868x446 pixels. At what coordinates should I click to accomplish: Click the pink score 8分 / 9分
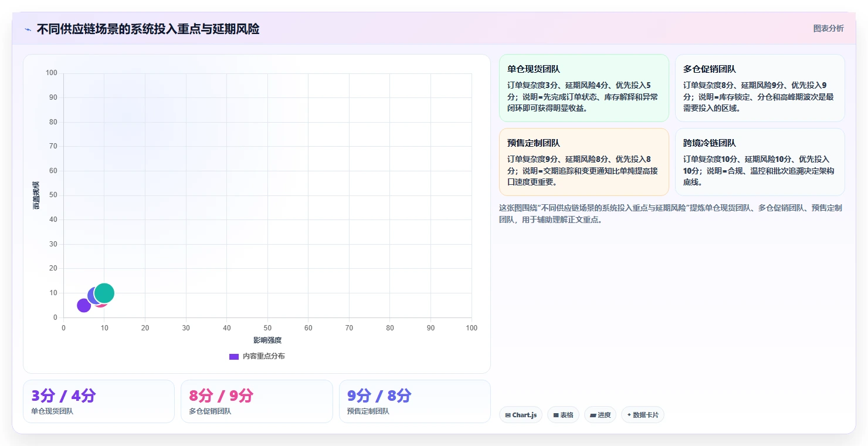point(221,396)
